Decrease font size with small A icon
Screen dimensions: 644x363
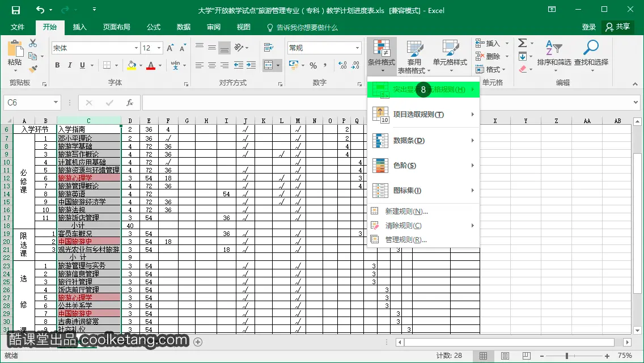pyautogui.click(x=183, y=48)
